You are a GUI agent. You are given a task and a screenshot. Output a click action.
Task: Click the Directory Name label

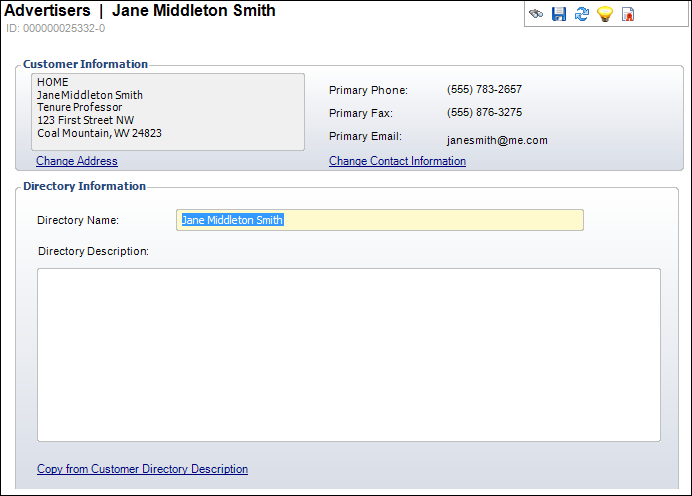[x=78, y=220]
